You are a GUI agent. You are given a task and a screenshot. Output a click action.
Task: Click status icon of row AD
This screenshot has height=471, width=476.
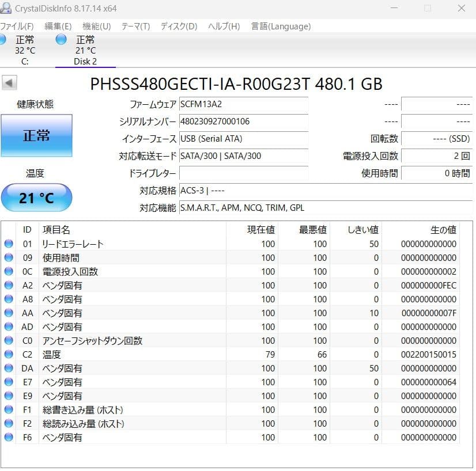(9, 326)
